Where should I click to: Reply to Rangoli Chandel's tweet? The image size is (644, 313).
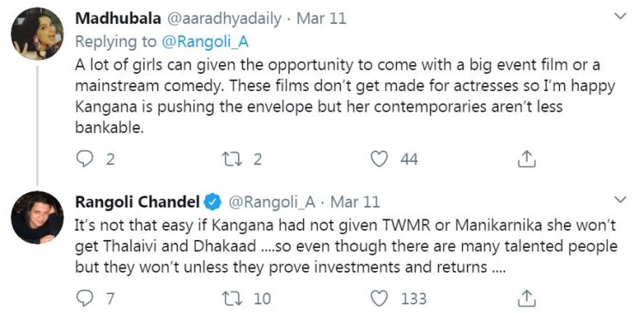click(85, 298)
